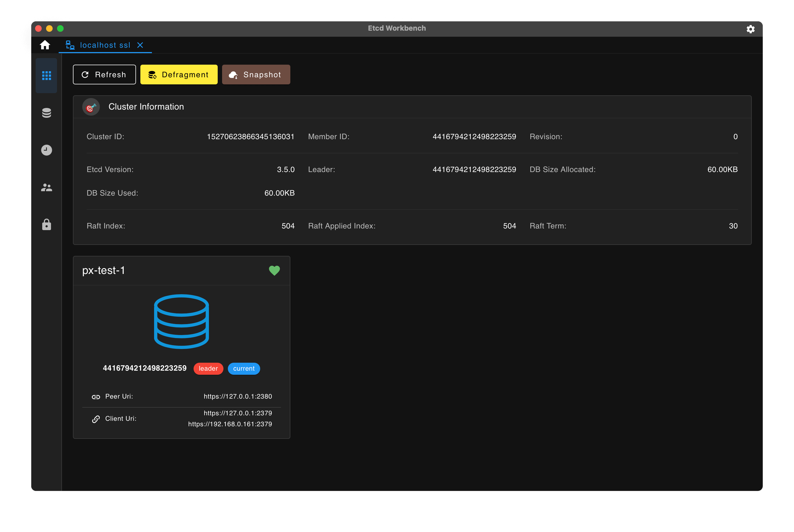Image resolution: width=794 pixels, height=532 pixels.
Task: Click the large blue database icon
Action: tap(181, 321)
